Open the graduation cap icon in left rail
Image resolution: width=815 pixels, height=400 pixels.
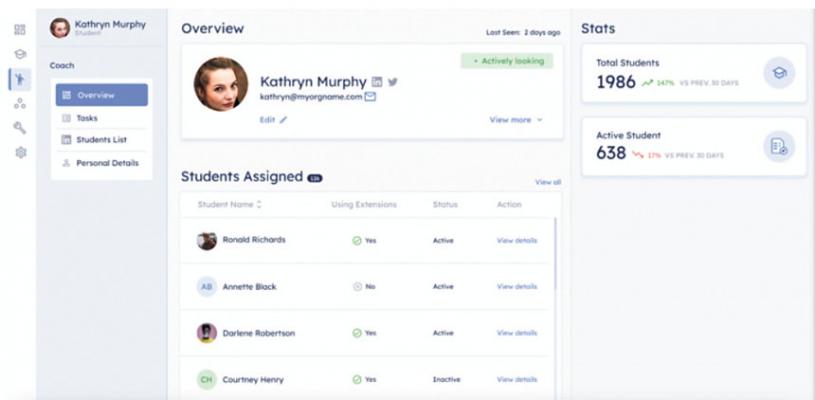pyautogui.click(x=18, y=53)
